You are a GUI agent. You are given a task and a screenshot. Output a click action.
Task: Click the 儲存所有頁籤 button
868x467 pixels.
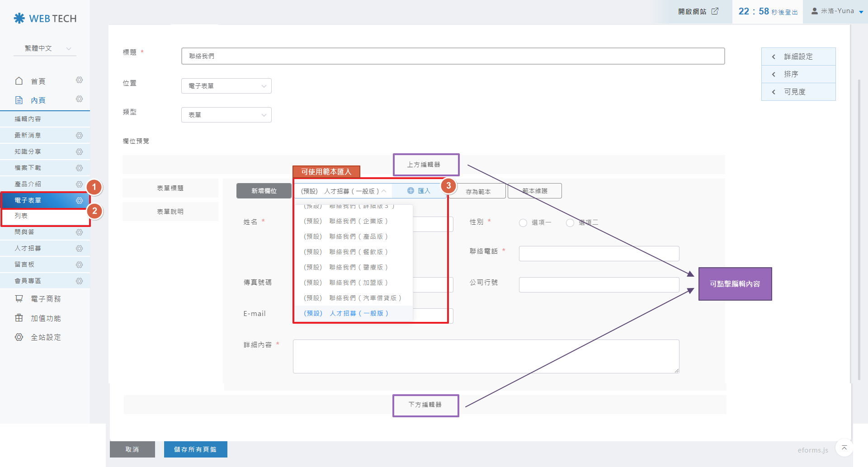point(195,449)
